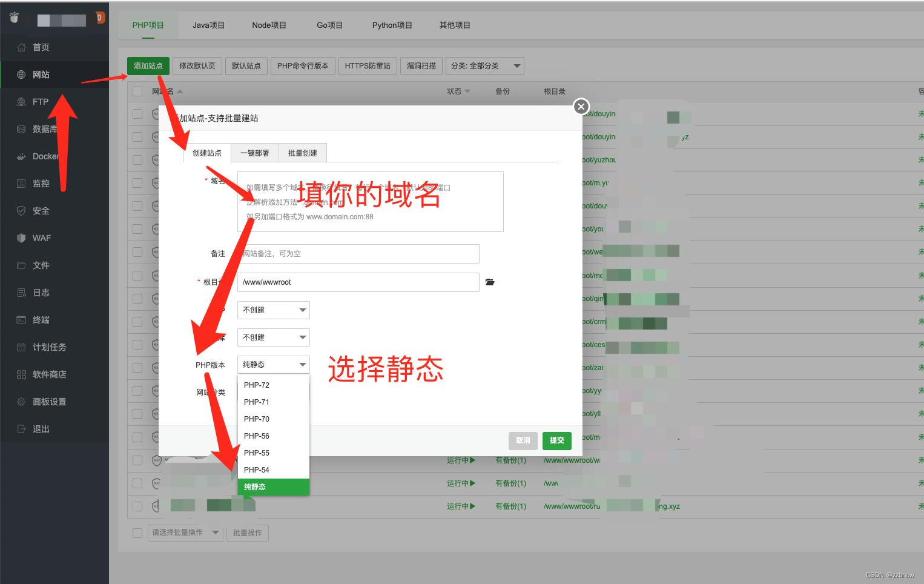
Task: Choose PHP-72 from version list
Action: pyautogui.click(x=274, y=385)
